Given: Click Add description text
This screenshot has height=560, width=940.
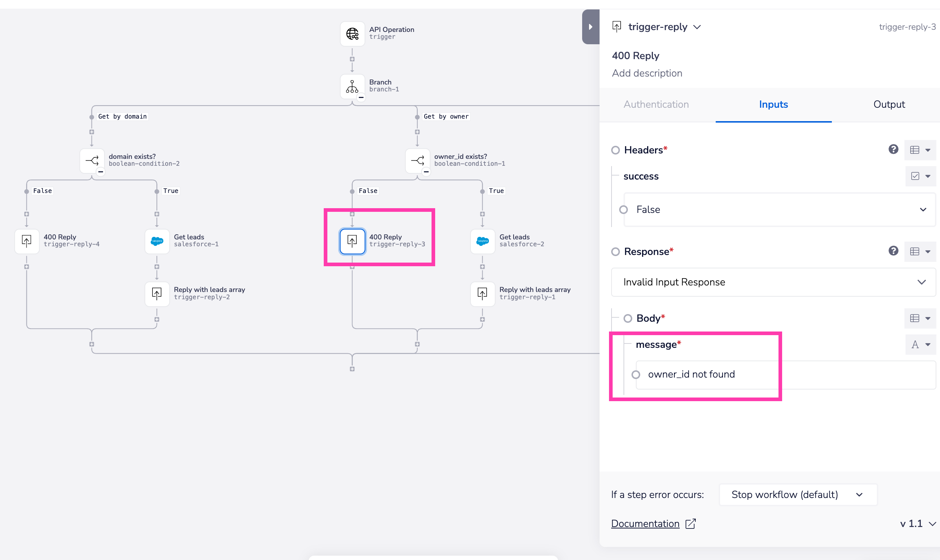Looking at the screenshot, I should click(647, 73).
